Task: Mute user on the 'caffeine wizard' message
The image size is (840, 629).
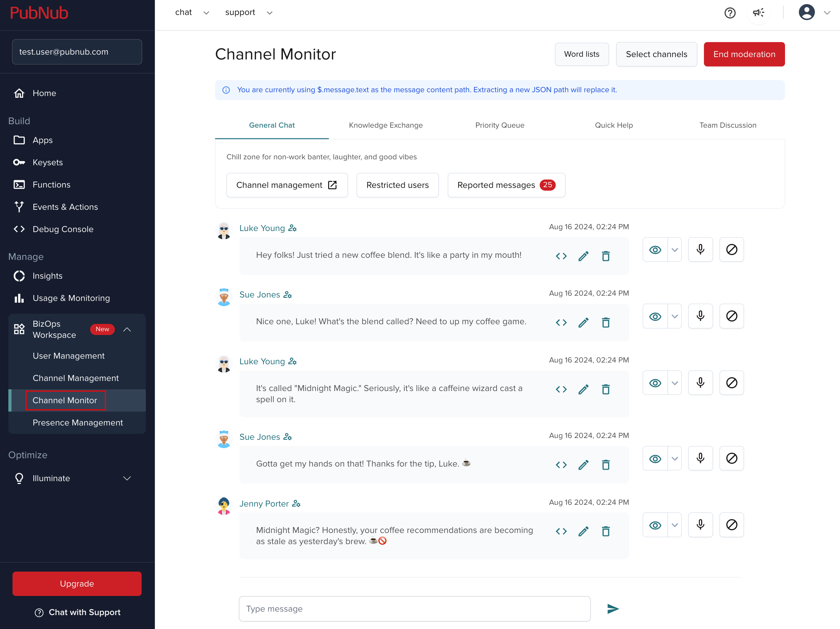Action: click(700, 383)
